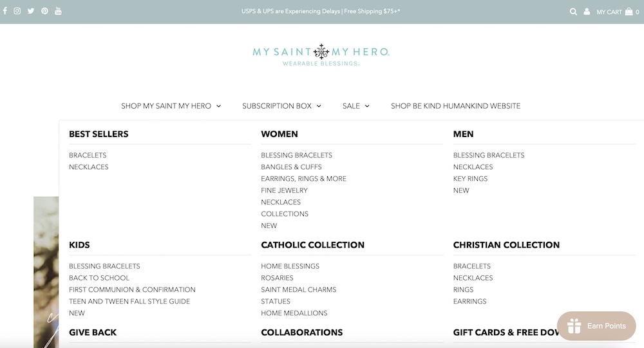Open the Christian Collection heading
Screen dimensions: 644x348
tap(506, 244)
